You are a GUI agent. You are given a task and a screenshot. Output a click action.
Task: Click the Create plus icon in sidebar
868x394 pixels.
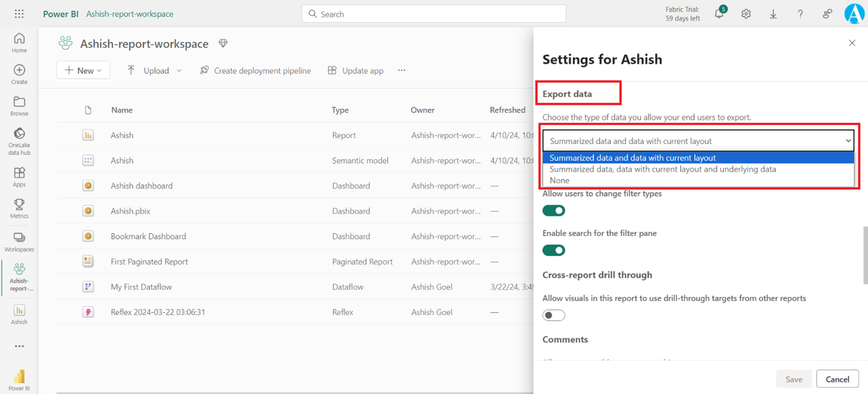pos(19,74)
